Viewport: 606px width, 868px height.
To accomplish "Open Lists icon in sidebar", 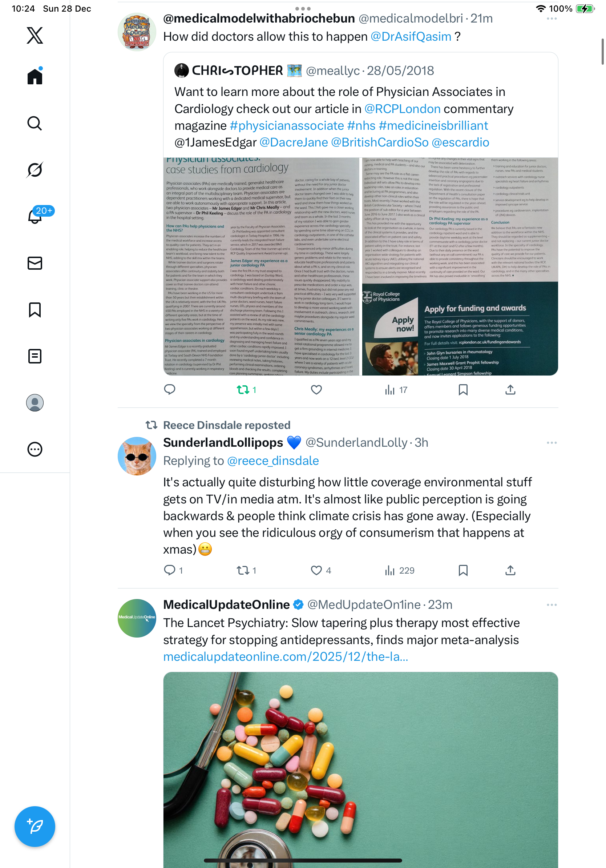I will (35, 356).
